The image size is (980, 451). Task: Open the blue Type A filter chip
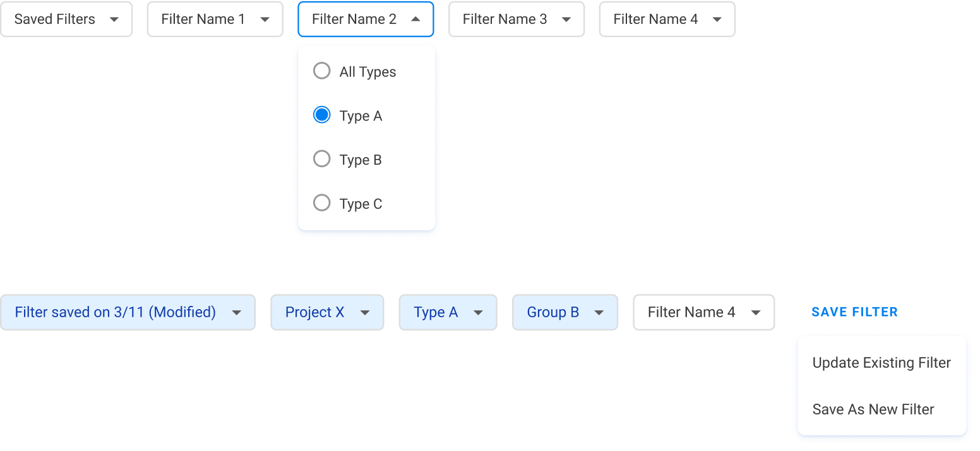tap(447, 312)
